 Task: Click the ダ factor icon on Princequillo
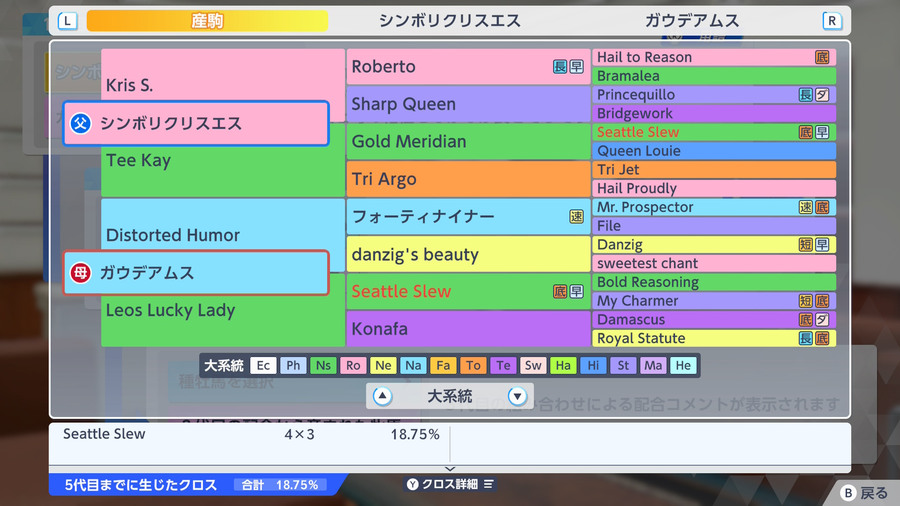coord(822,95)
